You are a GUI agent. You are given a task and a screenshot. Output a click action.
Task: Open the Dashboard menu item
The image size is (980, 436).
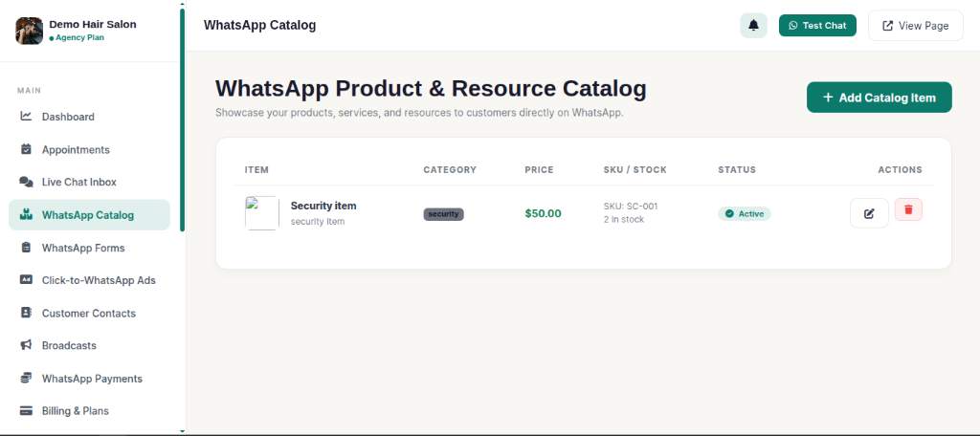89,117
